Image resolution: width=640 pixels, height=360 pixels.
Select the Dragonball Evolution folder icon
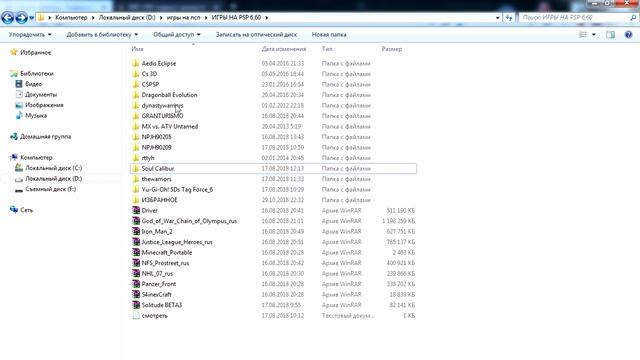tap(136, 95)
